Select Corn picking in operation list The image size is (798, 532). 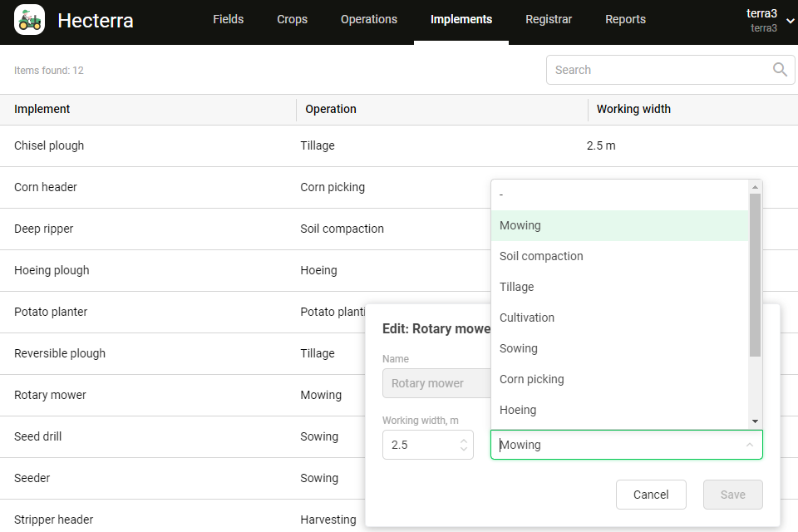pyautogui.click(x=532, y=379)
